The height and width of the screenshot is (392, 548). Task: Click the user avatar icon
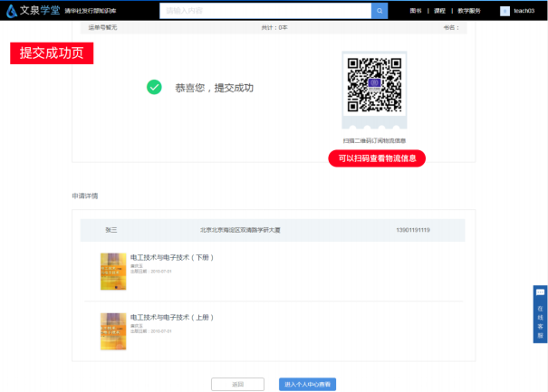[504, 11]
